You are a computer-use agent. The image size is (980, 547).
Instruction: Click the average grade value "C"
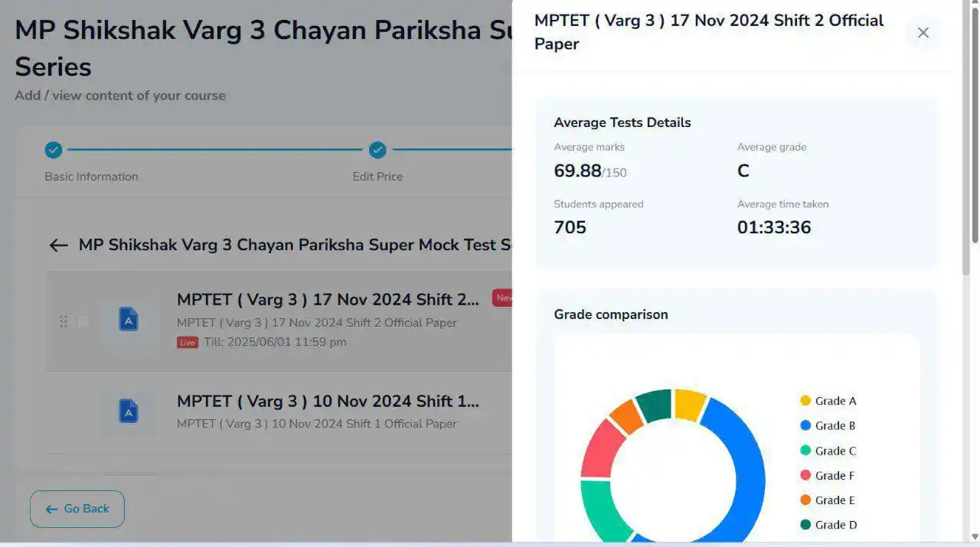click(743, 171)
